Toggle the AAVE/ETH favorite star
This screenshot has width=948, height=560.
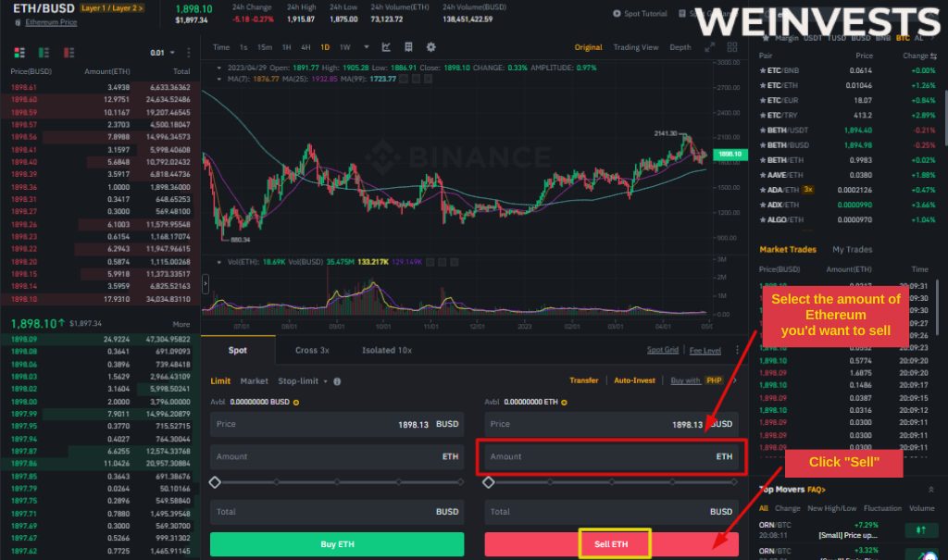763,175
